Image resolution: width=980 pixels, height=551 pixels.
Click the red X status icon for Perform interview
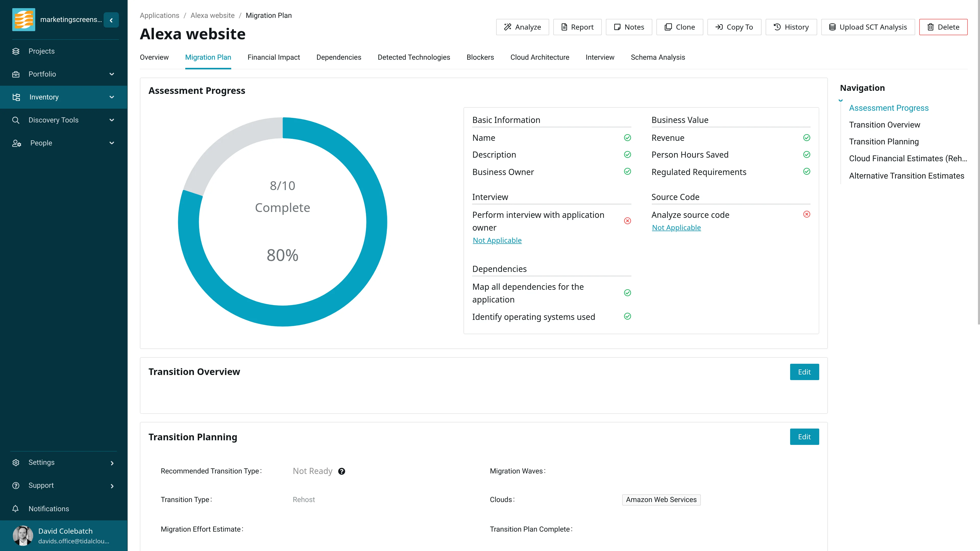(627, 221)
